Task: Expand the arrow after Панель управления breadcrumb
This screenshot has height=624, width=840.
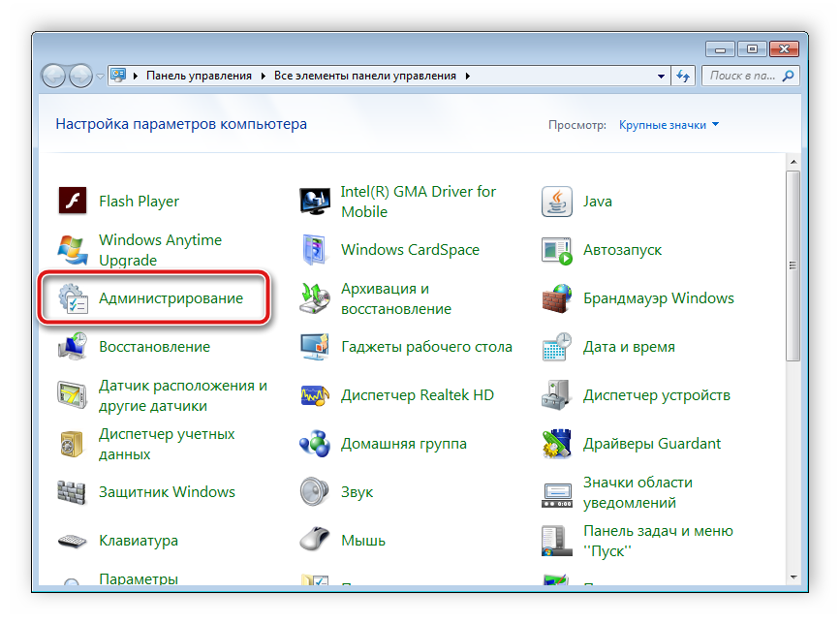Action: click(263, 76)
